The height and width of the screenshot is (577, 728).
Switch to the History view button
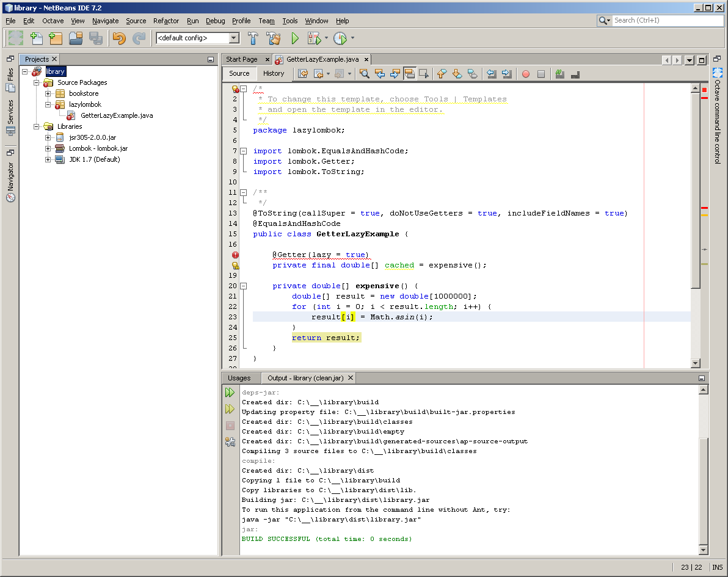tap(274, 73)
